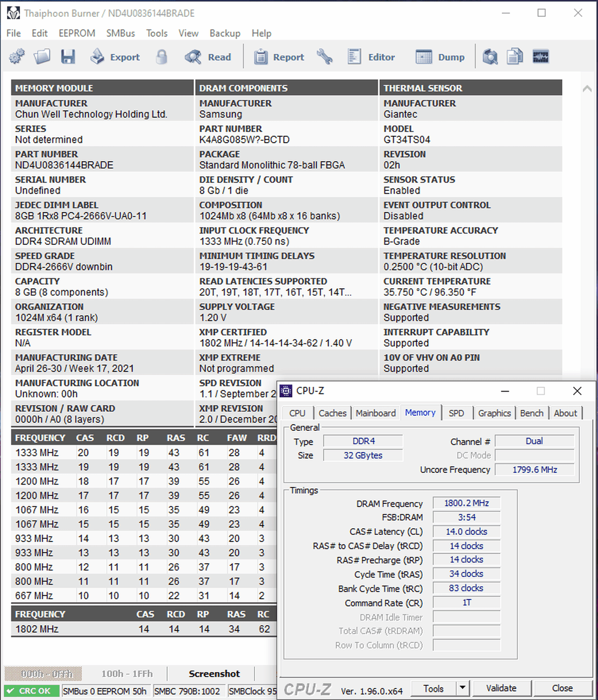The width and height of the screenshot is (598, 700).
Task: Click the padlock icon in toolbar
Action: coord(162,57)
